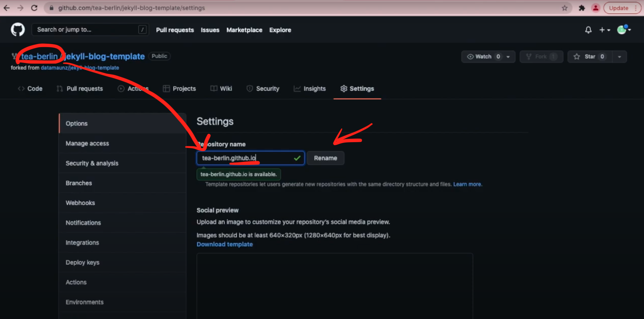
Task: Reload the page with refresh icon
Action: (x=34, y=8)
